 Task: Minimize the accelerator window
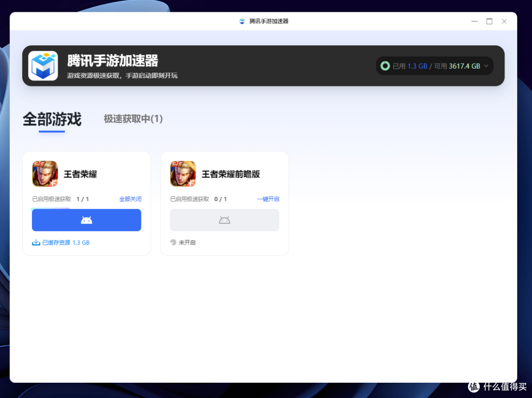click(474, 21)
